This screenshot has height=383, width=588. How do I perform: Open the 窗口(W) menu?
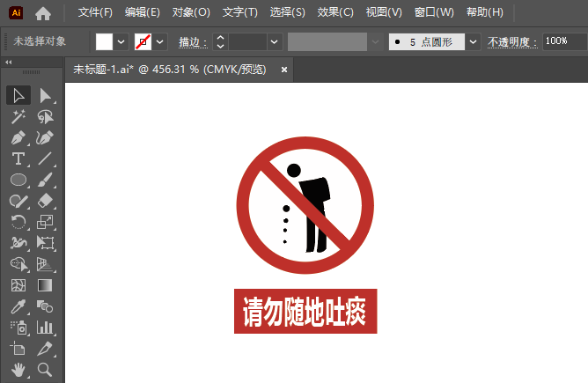[x=434, y=12]
